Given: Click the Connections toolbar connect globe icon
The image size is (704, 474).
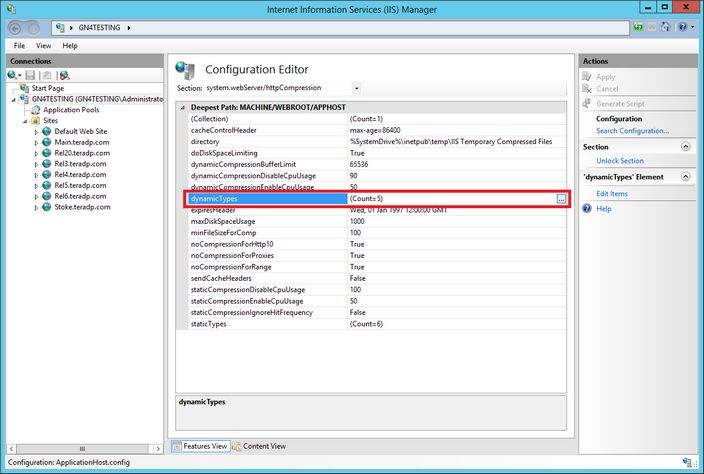Looking at the screenshot, I should 13,75.
